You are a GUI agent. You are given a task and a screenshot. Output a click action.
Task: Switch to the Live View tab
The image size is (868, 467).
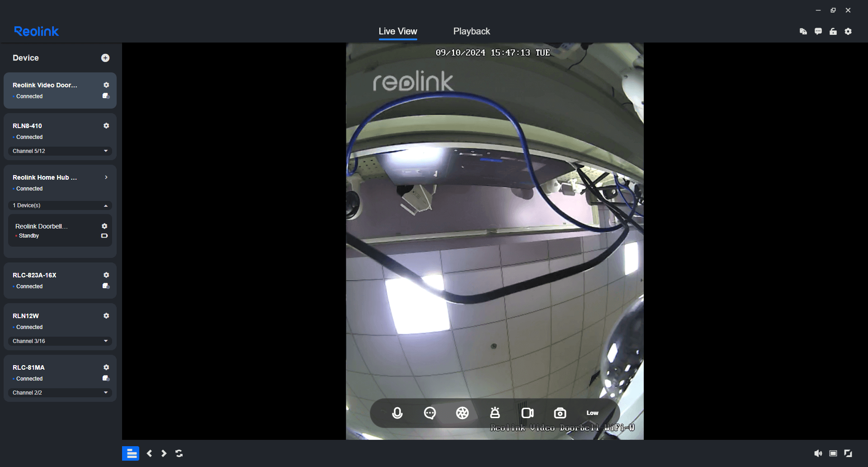pos(398,31)
